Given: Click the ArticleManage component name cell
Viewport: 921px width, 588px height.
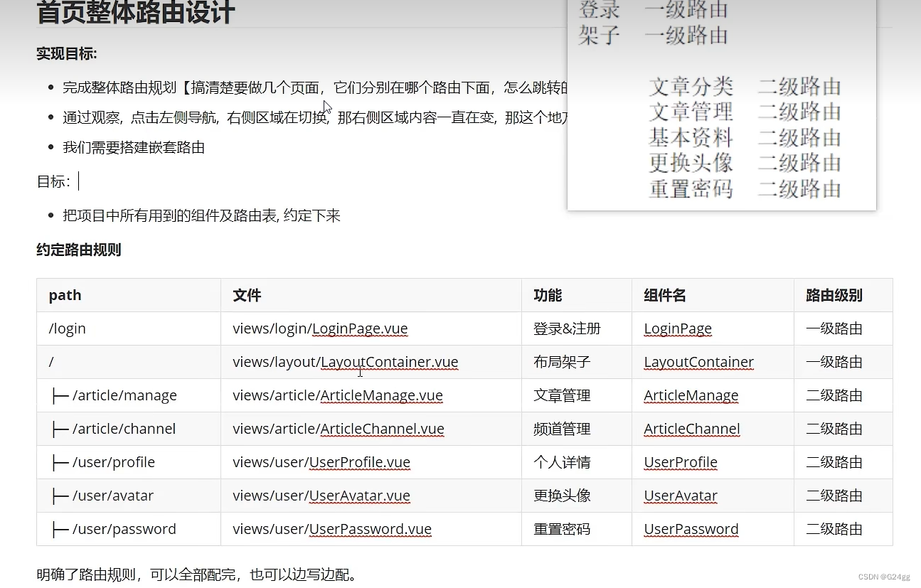Looking at the screenshot, I should 713,395.
